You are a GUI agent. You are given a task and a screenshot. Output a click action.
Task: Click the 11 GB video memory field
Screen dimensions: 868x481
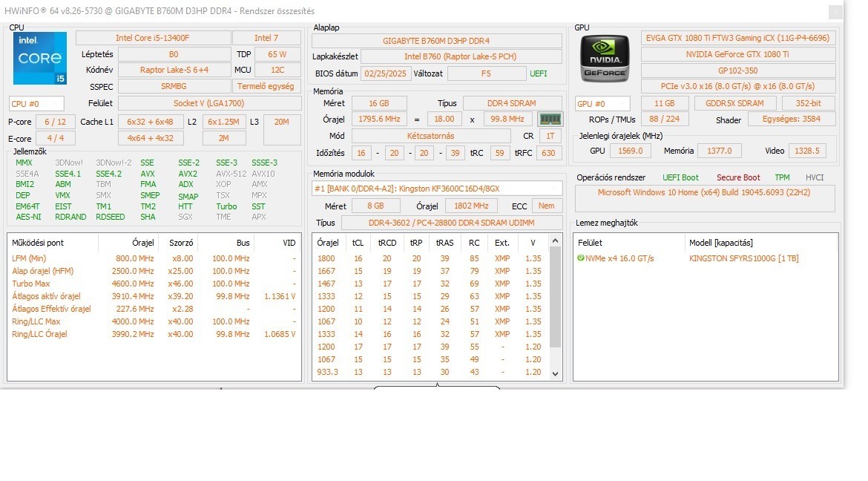click(x=664, y=104)
